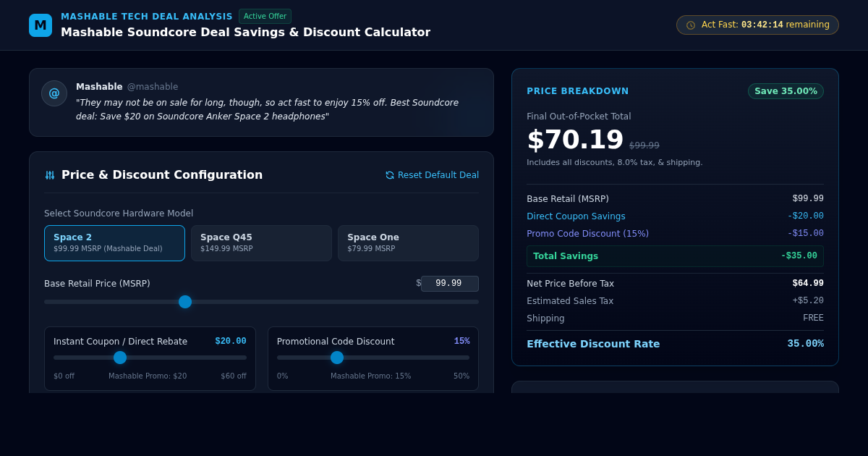This screenshot has width=868, height=456.
Task: Click the clock icon in the Act Fast timer
Action: click(x=691, y=25)
